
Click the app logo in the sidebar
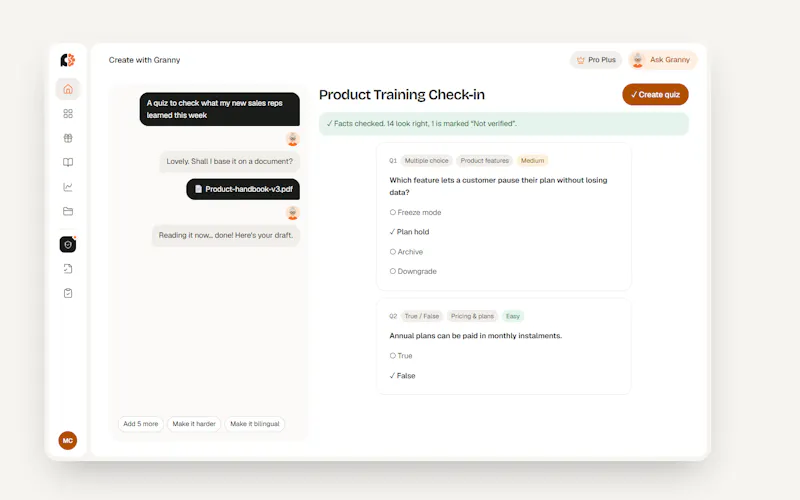click(x=68, y=60)
